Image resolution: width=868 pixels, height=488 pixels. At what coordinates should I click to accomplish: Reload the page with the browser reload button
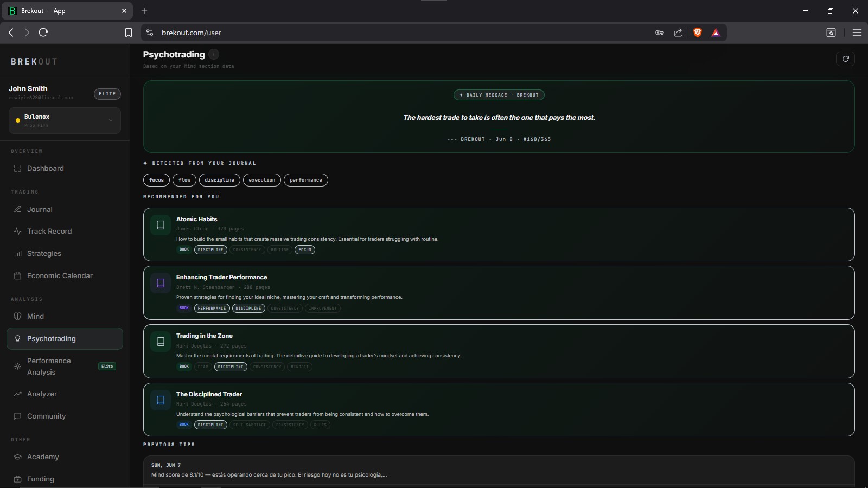(43, 33)
